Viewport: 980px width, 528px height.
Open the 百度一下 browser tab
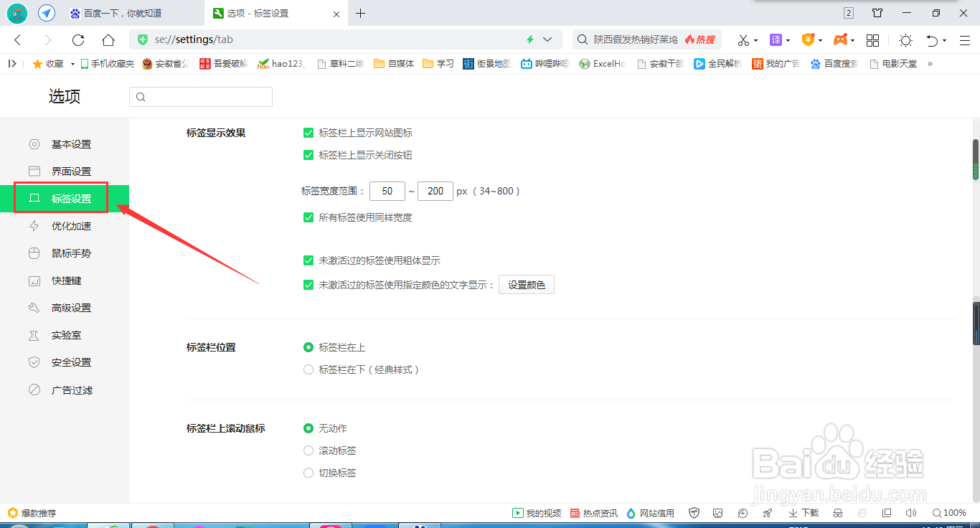[122, 12]
